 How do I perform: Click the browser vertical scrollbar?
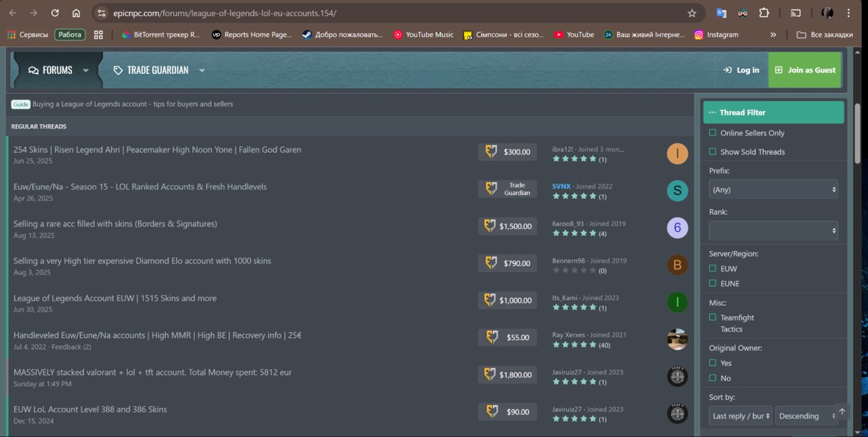tap(858, 134)
